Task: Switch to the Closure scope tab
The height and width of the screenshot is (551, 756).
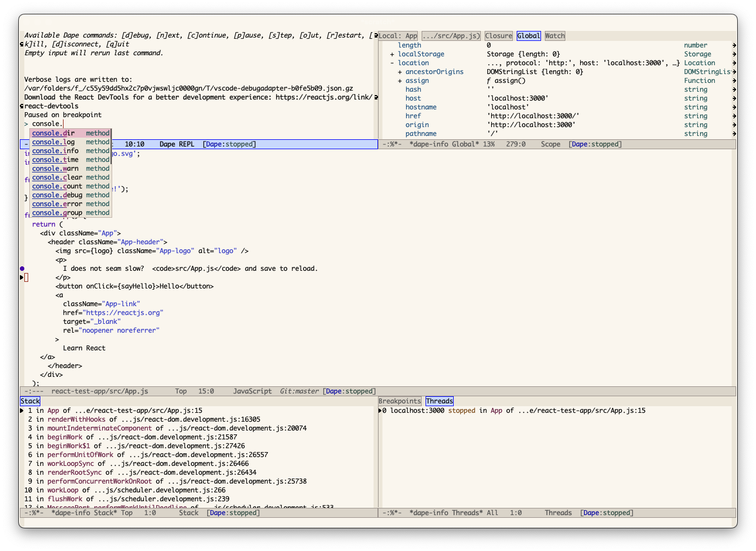Action: coord(498,36)
